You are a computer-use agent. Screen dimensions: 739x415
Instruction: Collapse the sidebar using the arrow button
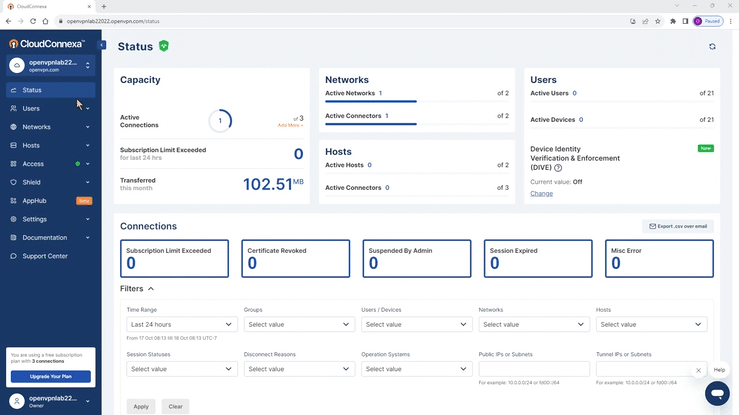coord(102,45)
